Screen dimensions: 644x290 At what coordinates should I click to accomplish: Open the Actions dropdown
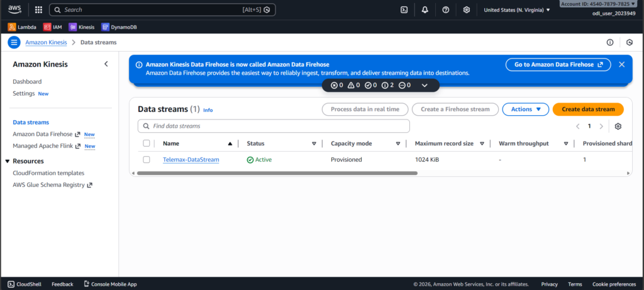coord(525,109)
